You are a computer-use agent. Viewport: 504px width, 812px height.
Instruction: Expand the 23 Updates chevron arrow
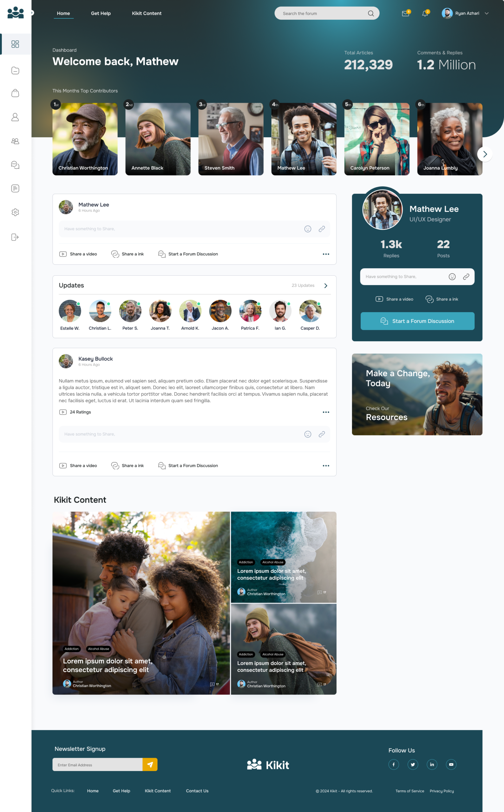(x=326, y=286)
